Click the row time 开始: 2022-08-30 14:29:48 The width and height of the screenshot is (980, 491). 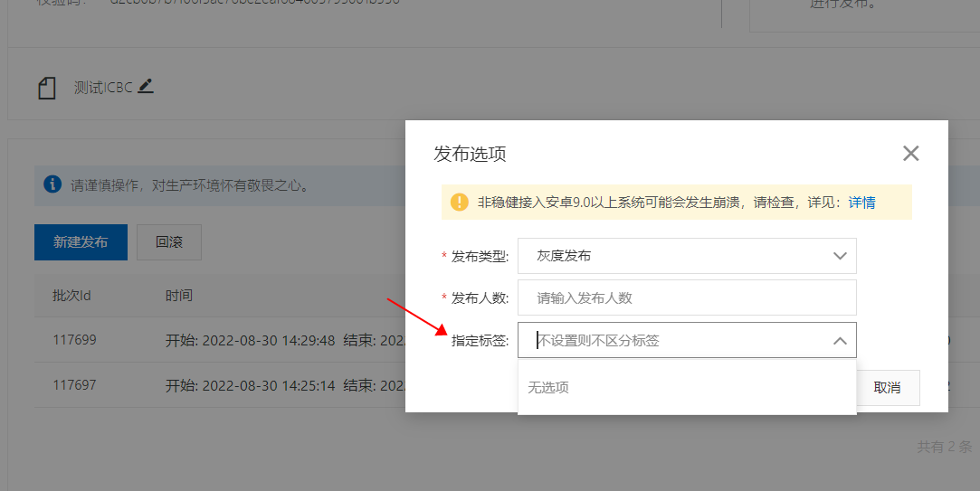pos(250,341)
